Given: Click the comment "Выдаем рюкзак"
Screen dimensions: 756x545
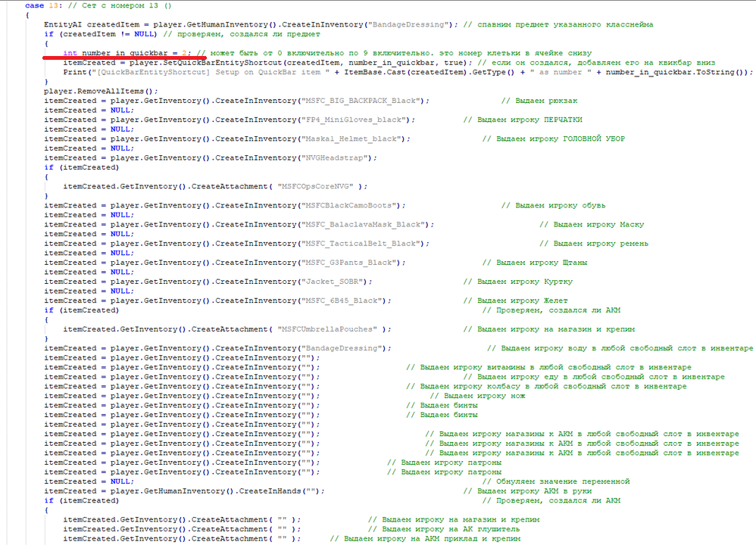Looking at the screenshot, I should 539,101.
